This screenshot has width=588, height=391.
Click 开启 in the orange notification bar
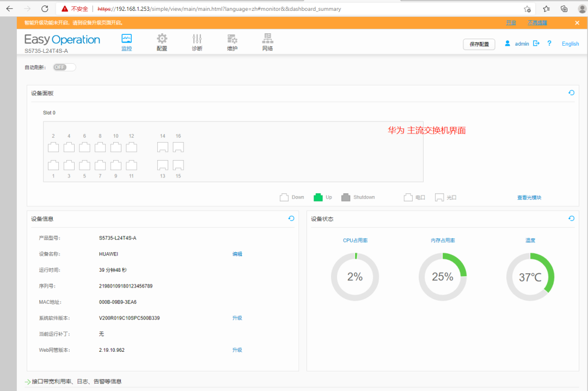click(511, 23)
